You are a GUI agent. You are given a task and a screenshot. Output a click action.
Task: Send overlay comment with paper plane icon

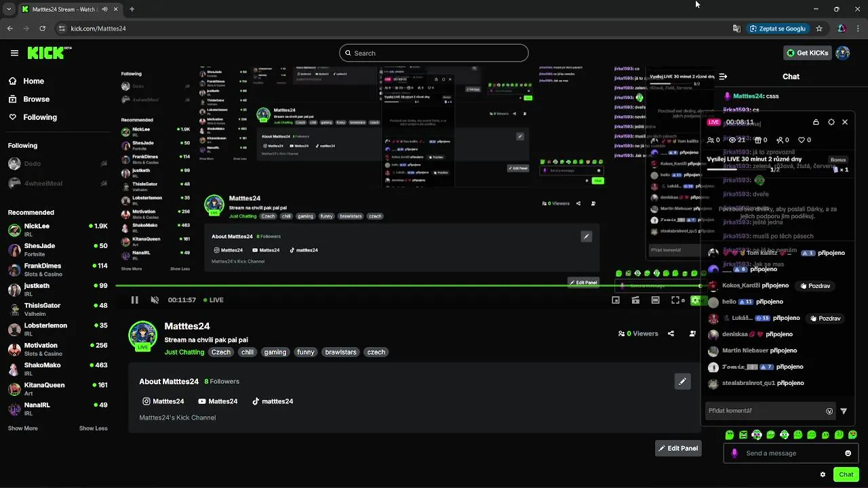(x=844, y=411)
